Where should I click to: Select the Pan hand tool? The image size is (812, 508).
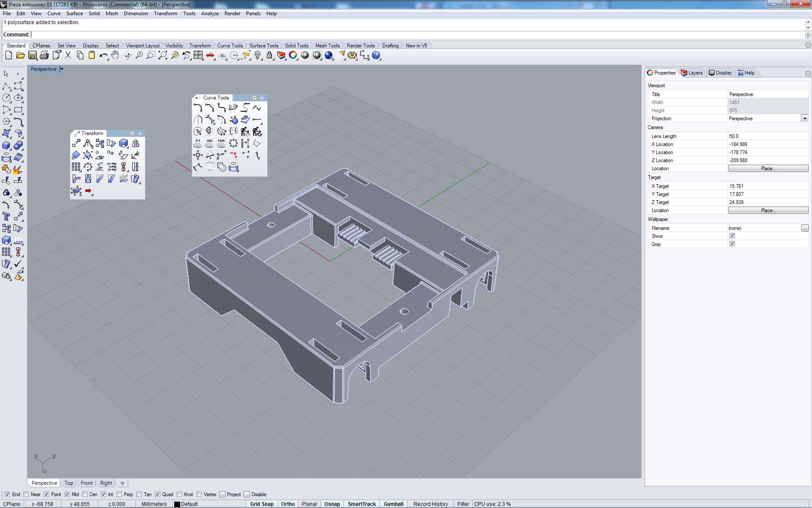point(115,55)
